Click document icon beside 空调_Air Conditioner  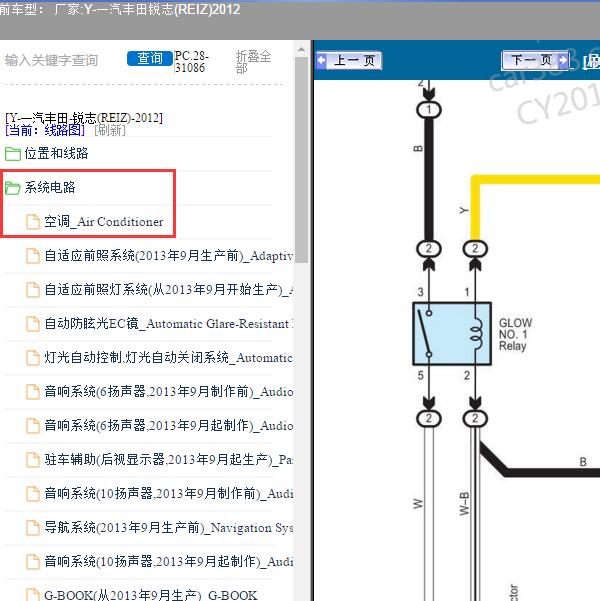[x=33, y=222]
